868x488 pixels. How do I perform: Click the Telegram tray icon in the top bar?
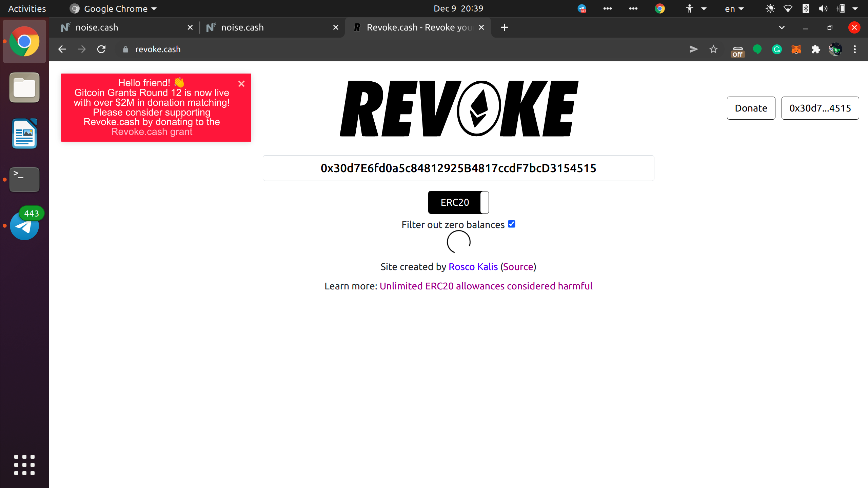[582, 9]
